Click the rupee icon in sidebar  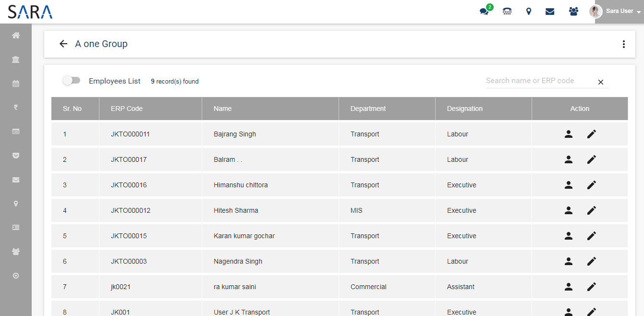click(x=16, y=108)
